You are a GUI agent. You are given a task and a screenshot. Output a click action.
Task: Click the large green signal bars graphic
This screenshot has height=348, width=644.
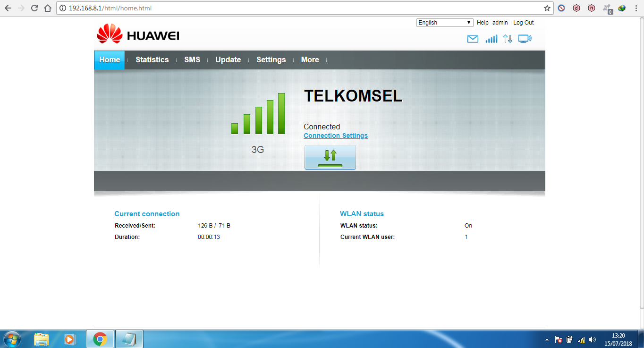[x=258, y=113]
